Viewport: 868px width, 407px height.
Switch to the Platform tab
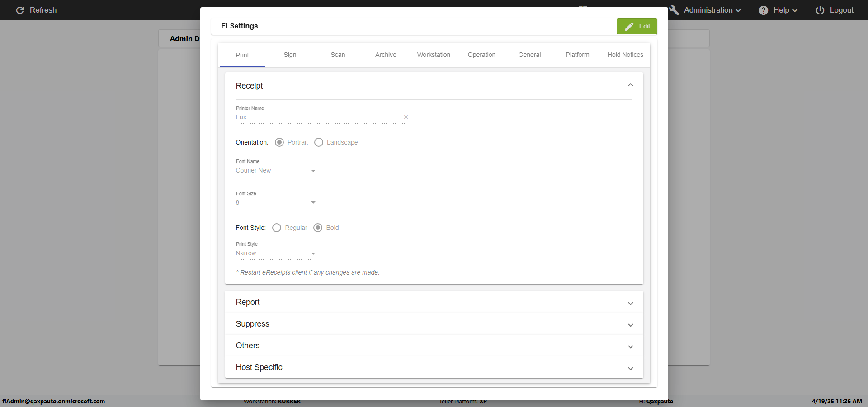[577, 55]
